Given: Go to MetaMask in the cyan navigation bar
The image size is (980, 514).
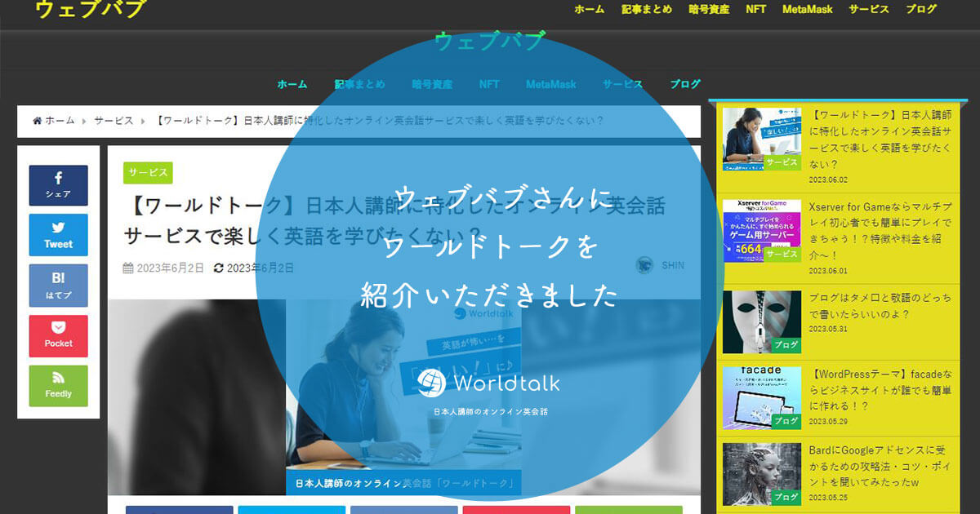Looking at the screenshot, I should (x=551, y=84).
